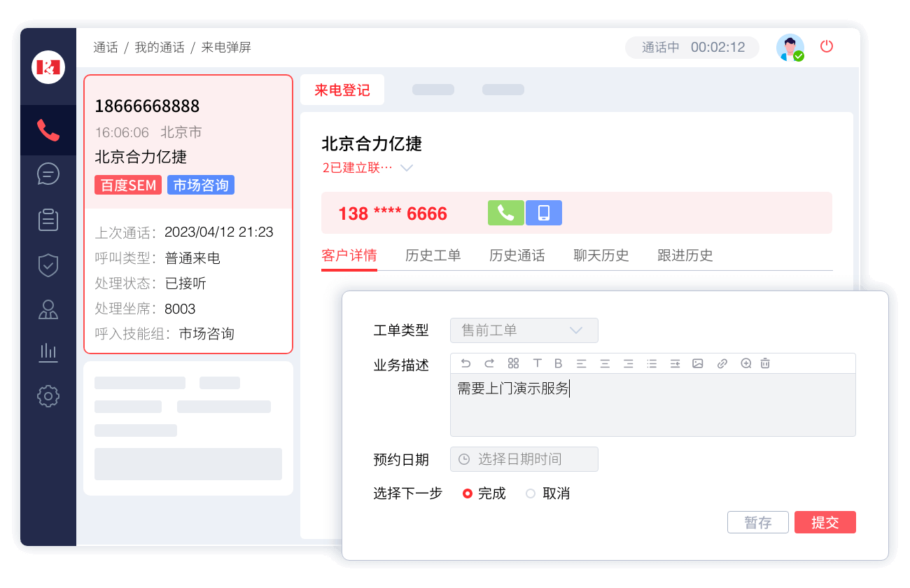
Task: Toggle bold with the B icon
Action: pyautogui.click(x=559, y=363)
